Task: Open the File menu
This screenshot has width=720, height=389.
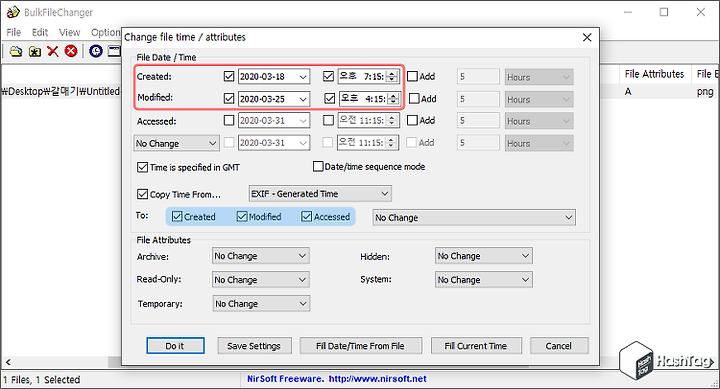Action: click(13, 32)
